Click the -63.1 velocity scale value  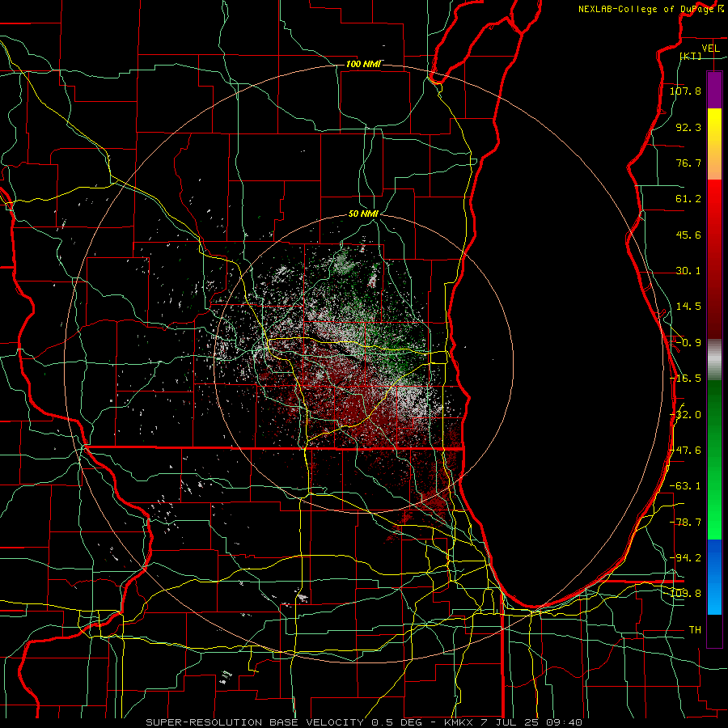[x=685, y=486]
